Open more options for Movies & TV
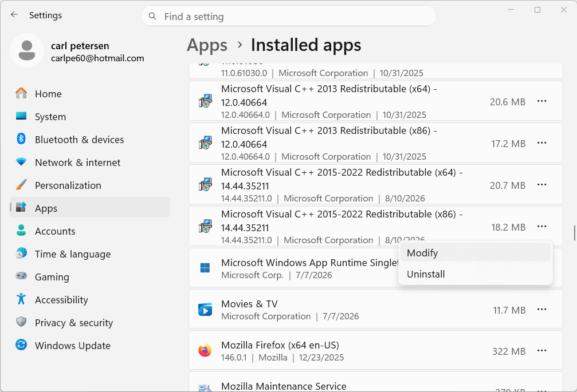577x392 pixels. click(x=541, y=310)
